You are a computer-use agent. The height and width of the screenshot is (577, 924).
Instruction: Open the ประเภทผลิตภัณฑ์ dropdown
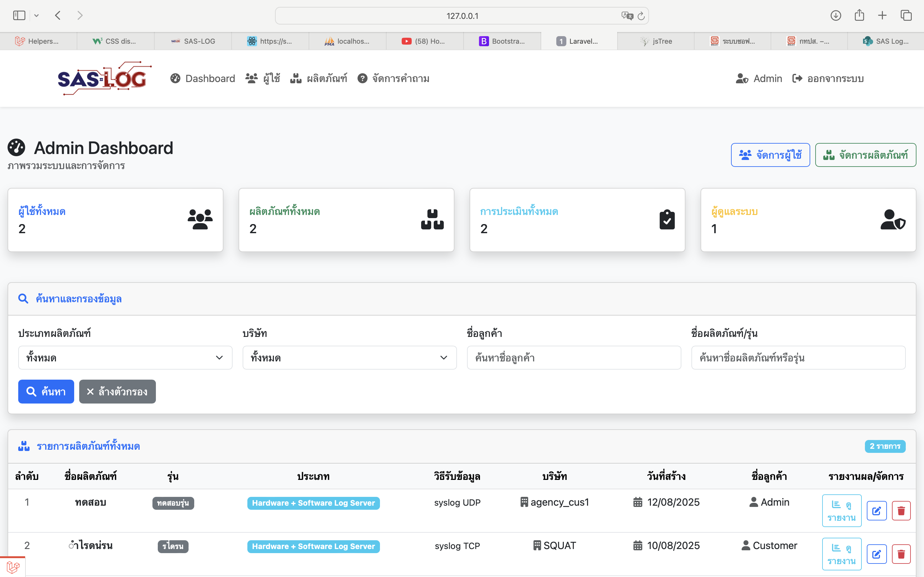[x=125, y=358]
